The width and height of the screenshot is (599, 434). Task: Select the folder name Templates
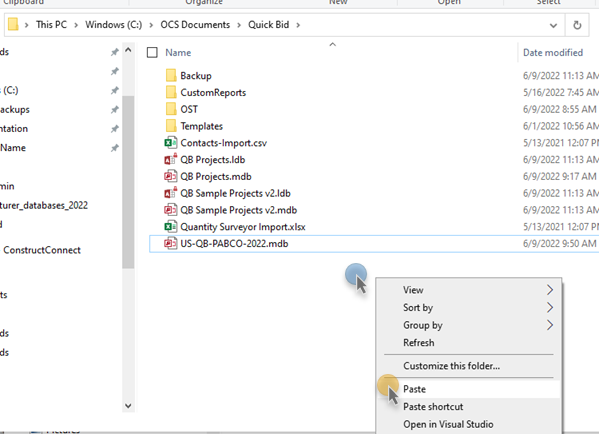tap(201, 126)
